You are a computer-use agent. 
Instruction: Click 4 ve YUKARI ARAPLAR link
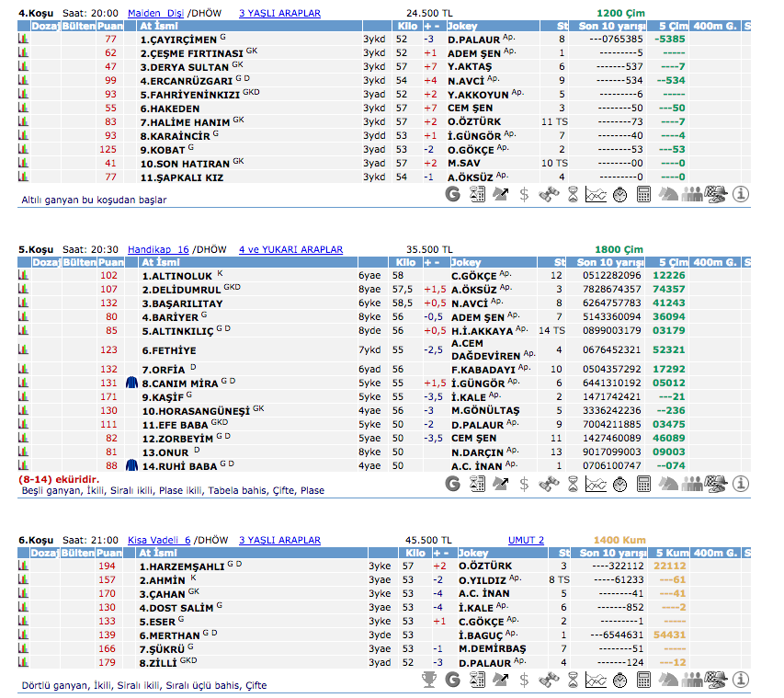click(290, 249)
